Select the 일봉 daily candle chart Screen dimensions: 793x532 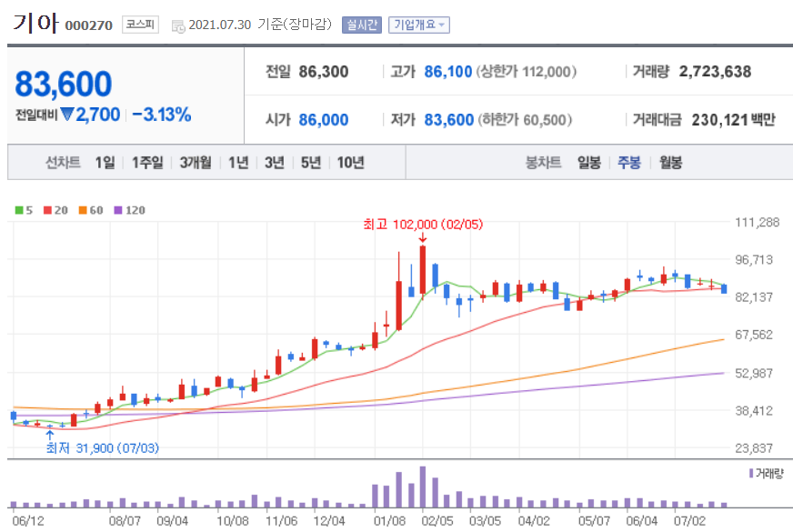pyautogui.click(x=589, y=163)
